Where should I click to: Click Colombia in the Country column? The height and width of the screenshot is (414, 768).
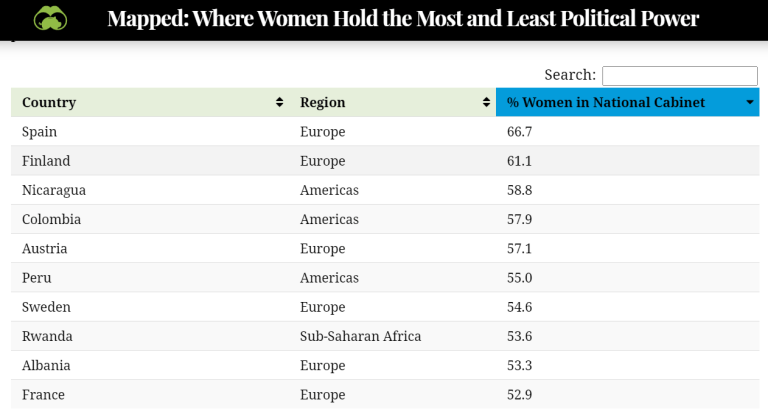tap(51, 219)
